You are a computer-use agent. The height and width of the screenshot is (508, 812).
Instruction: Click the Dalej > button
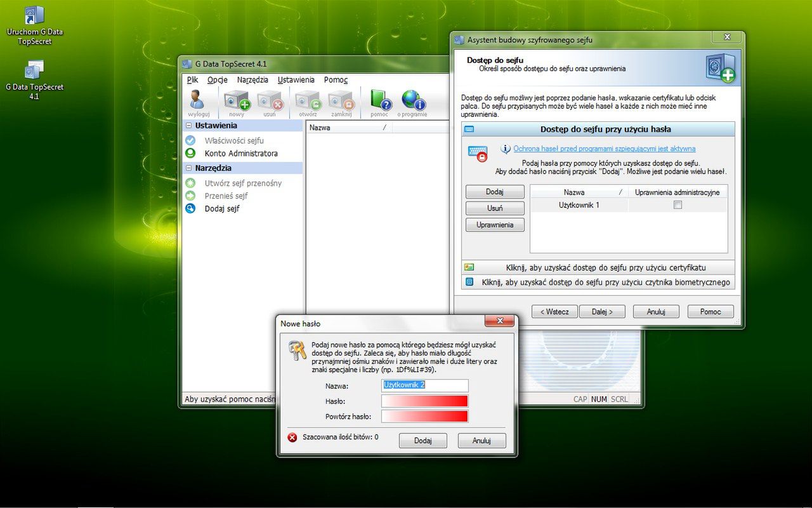click(x=602, y=312)
